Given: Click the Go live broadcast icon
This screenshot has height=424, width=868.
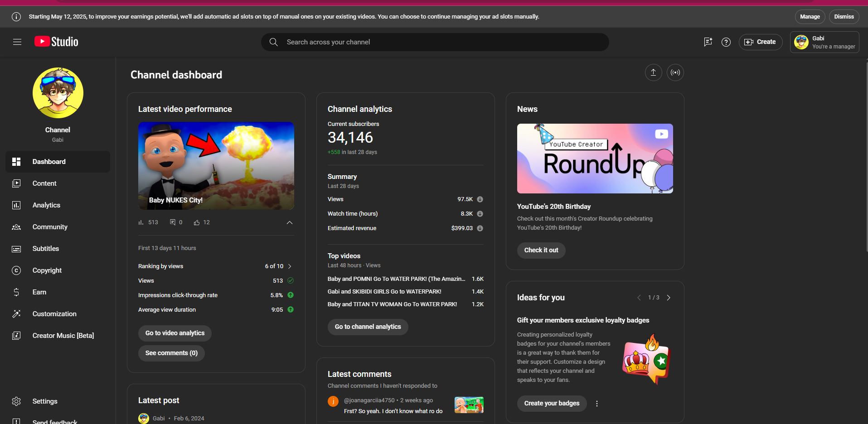Looking at the screenshot, I should (x=675, y=72).
